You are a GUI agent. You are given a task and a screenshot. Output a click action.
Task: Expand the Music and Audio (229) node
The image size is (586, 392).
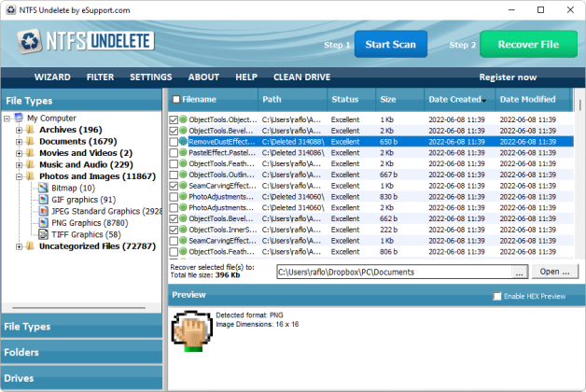pyautogui.click(x=19, y=165)
